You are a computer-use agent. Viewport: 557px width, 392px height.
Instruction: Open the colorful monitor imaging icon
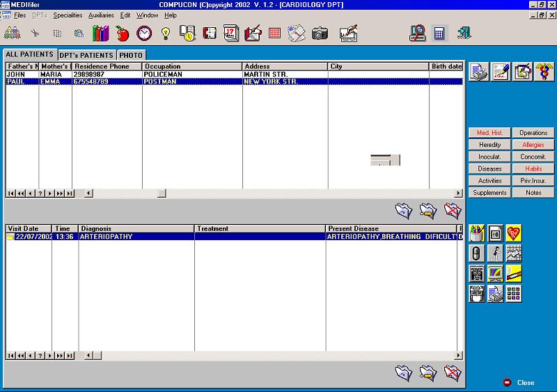pyautogui.click(x=495, y=274)
